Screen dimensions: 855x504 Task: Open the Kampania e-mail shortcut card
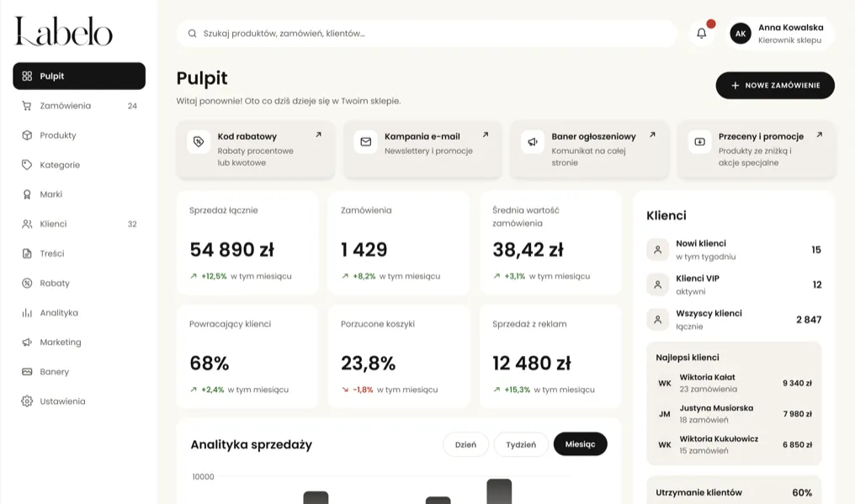(x=422, y=150)
